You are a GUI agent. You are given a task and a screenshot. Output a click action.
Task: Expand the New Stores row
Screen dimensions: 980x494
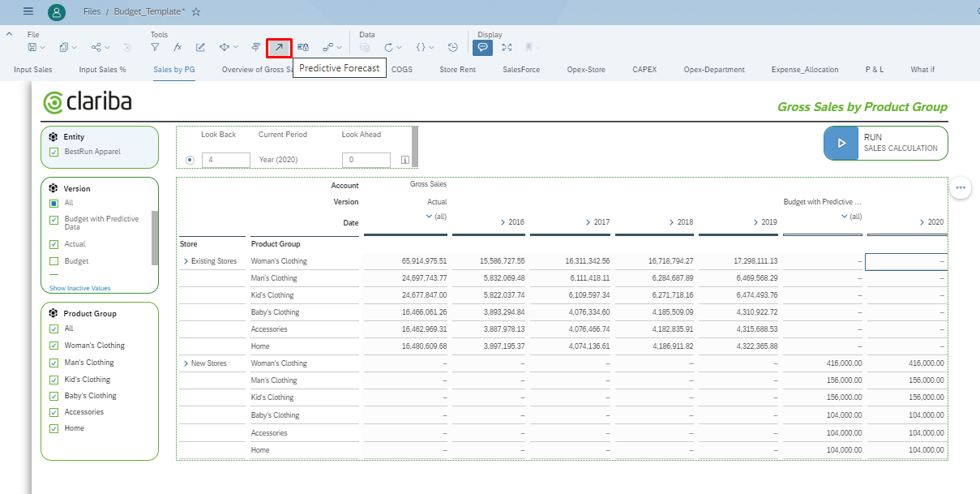[x=186, y=363]
